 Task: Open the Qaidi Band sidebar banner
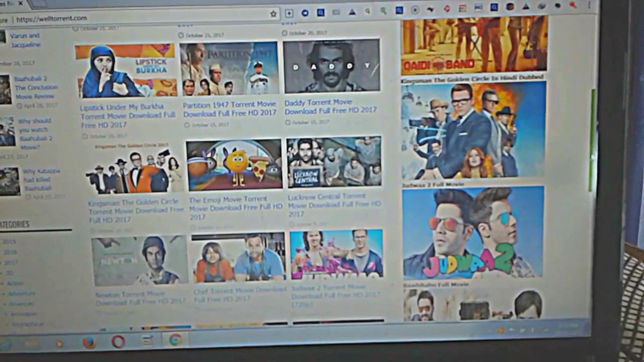(474, 45)
